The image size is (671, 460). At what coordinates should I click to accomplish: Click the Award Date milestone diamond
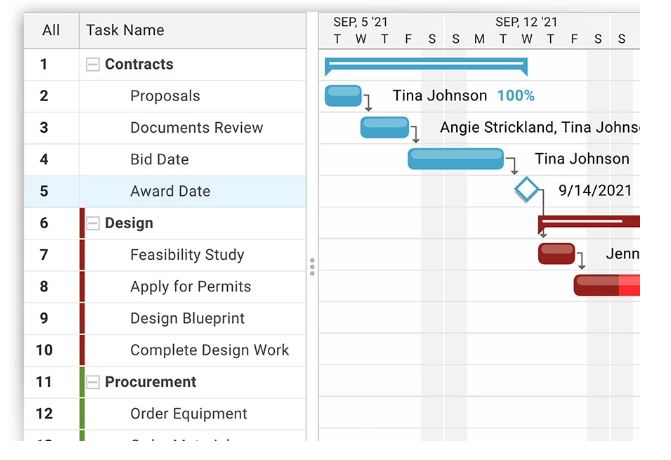point(527,190)
